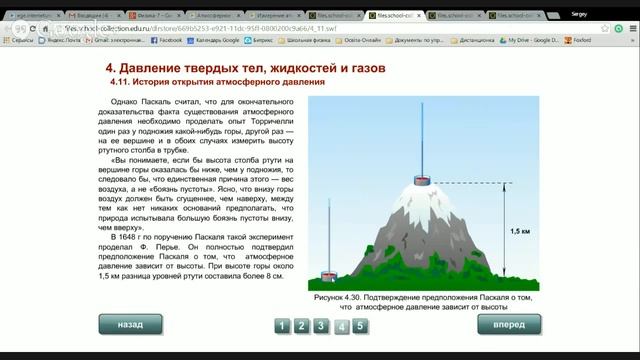
Task: Expand the Школьная физика bookmark folder
Action: pos(304,40)
